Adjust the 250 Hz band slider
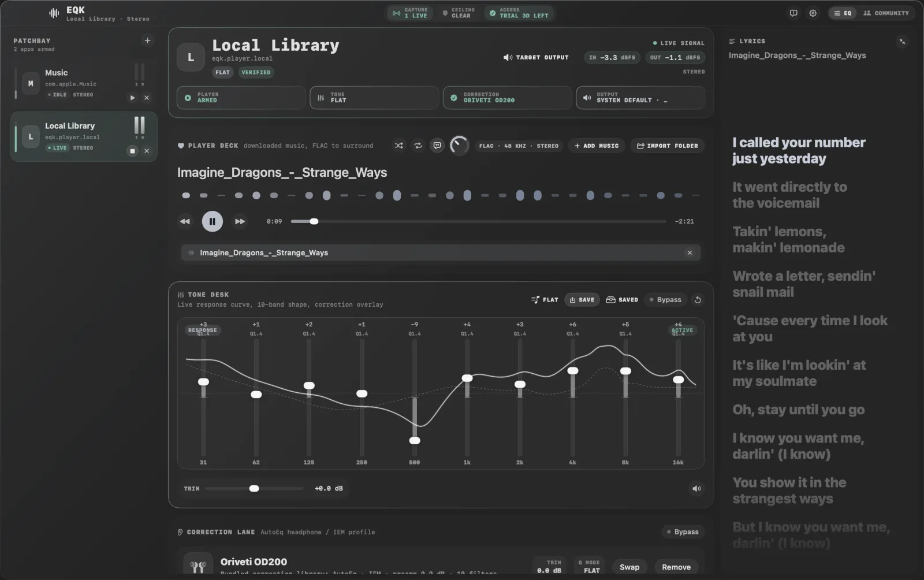Image resolution: width=924 pixels, height=580 pixels. 362,393
